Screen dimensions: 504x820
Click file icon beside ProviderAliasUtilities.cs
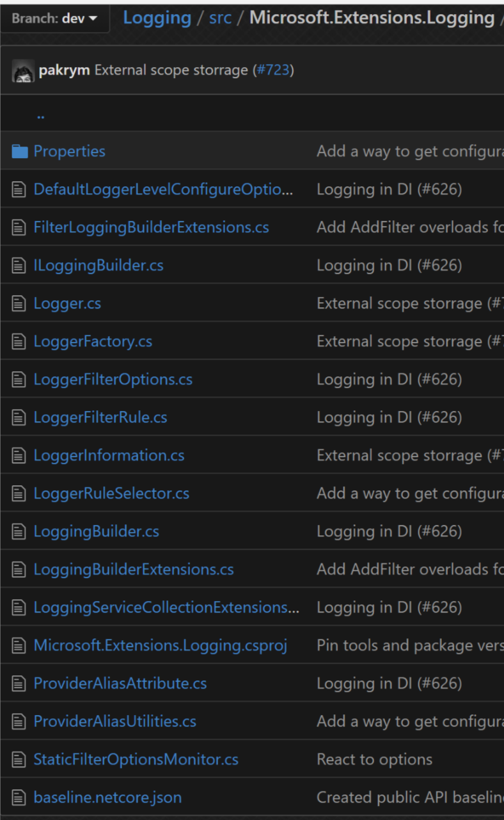tap(20, 721)
